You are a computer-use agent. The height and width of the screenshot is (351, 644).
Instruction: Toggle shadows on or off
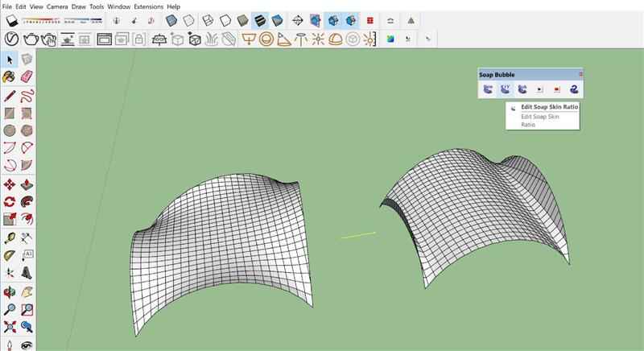pyautogui.click(x=11, y=20)
